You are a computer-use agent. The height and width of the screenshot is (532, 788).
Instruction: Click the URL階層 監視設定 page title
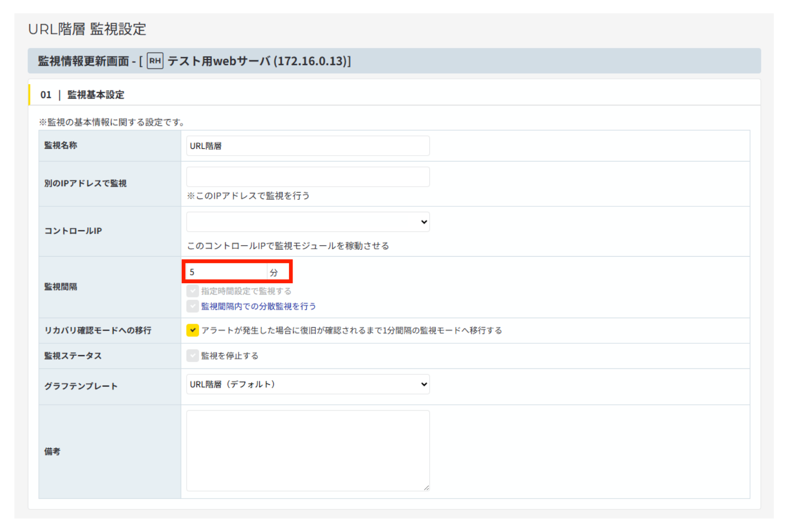[87, 29]
